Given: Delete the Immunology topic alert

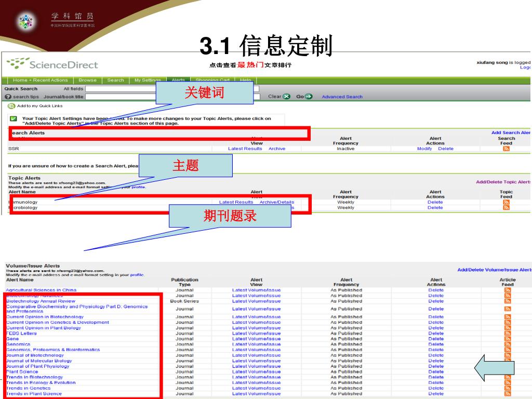Looking at the screenshot, I should 435,202.
